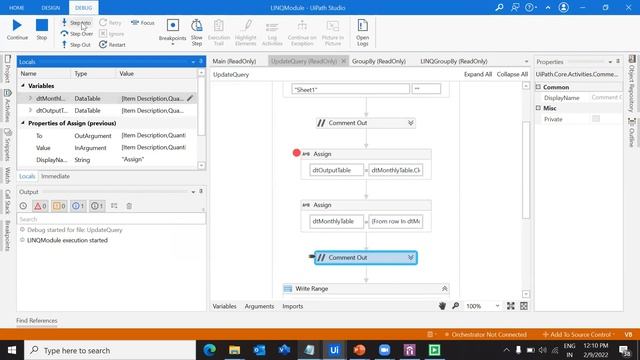Image resolution: width=640 pixels, height=360 pixels.
Task: Click the "Sheet1" input field
Action: point(350,89)
